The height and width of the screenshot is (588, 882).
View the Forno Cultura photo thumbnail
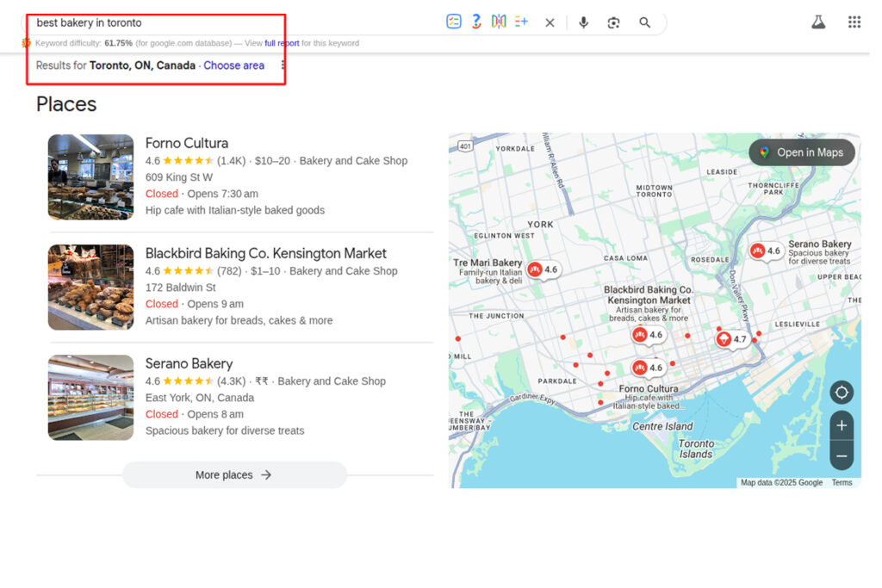[x=90, y=177]
